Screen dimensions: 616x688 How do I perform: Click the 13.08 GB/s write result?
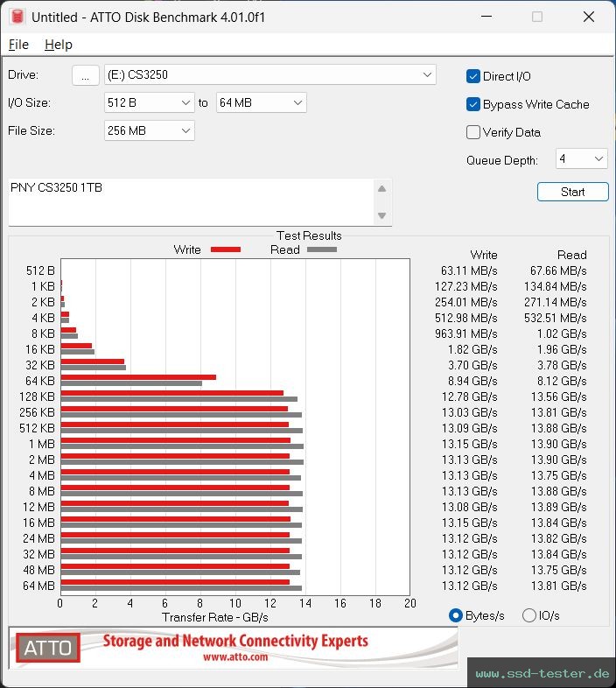point(470,507)
